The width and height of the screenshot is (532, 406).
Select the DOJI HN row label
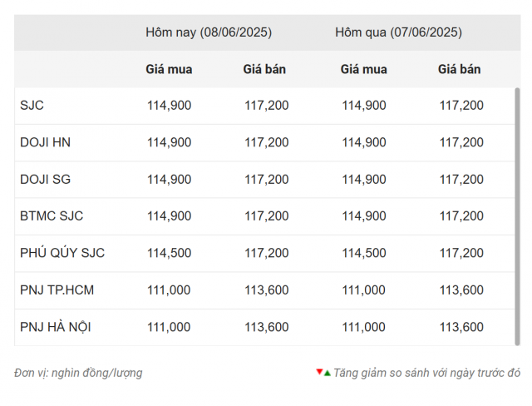45,142
